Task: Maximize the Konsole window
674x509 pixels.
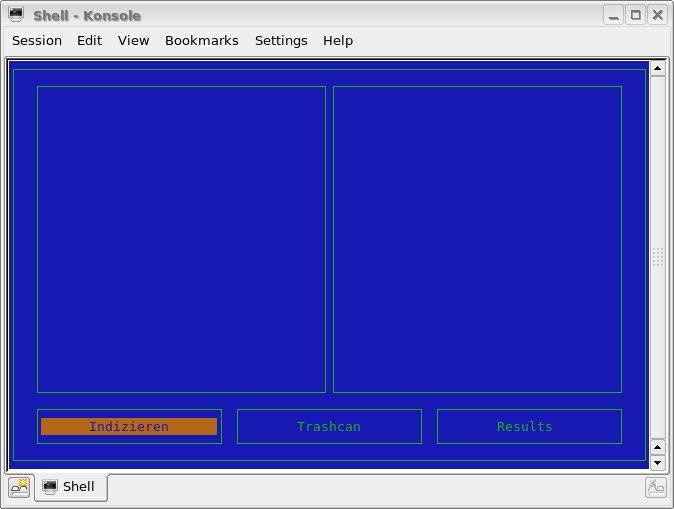Action: (635, 15)
